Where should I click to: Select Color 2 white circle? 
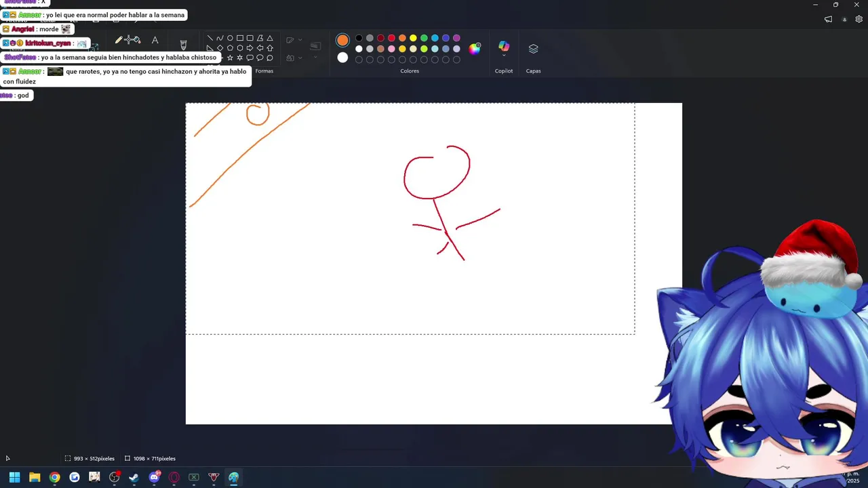coord(342,58)
